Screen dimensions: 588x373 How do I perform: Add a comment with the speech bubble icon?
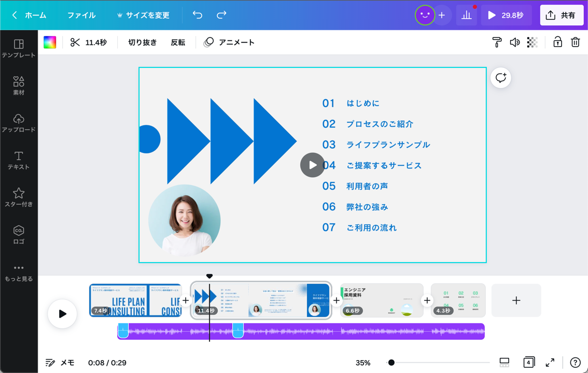click(x=500, y=78)
